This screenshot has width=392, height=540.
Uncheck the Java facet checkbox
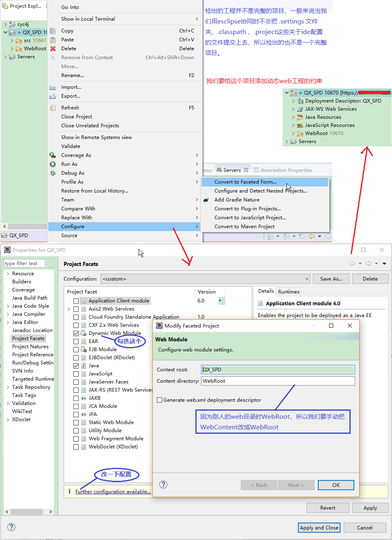[76, 366]
